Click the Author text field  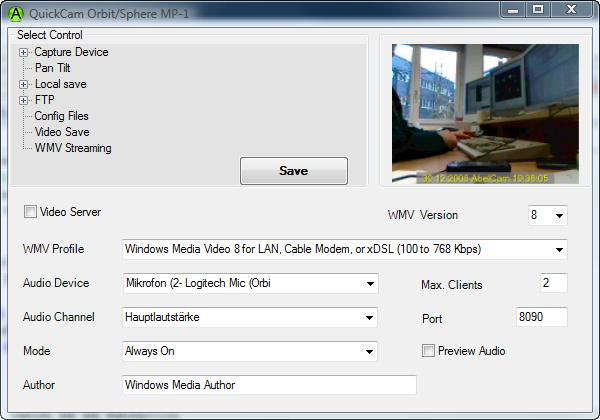[268, 385]
